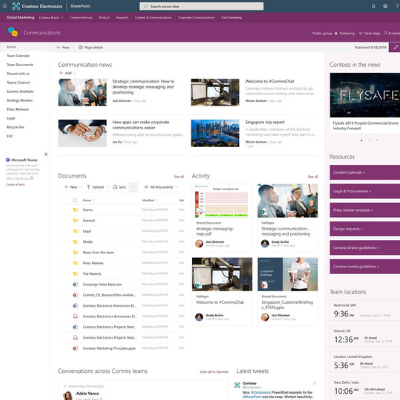Click the Contoso Electronics logo icon
The image size is (400, 400).
pyautogui.click(x=16, y=6)
